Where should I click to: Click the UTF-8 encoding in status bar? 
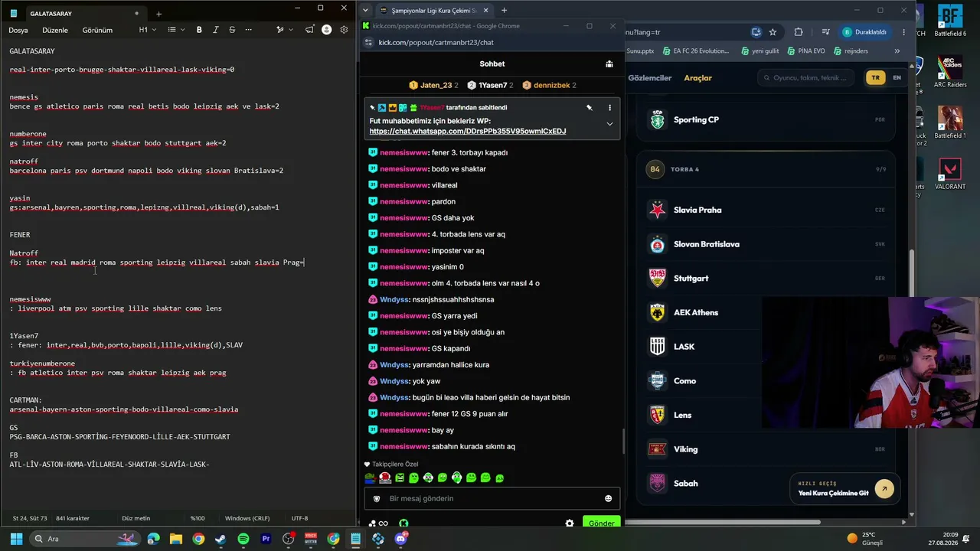pos(299,518)
